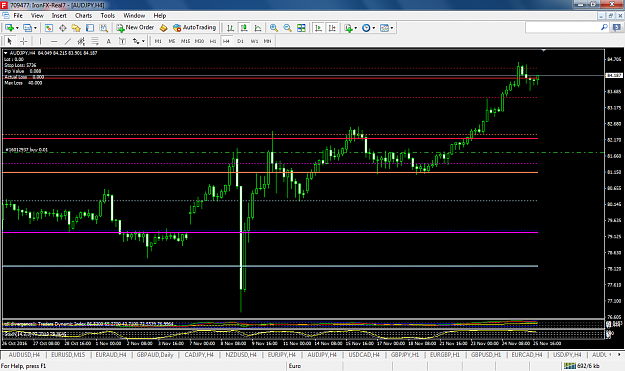Screen dimensions: 625x371
Task: Select the Text tool A
Action: pos(108,41)
